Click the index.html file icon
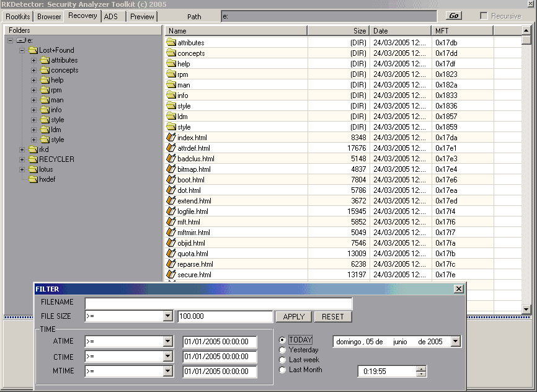This screenshot has height=392, width=537. [x=171, y=138]
